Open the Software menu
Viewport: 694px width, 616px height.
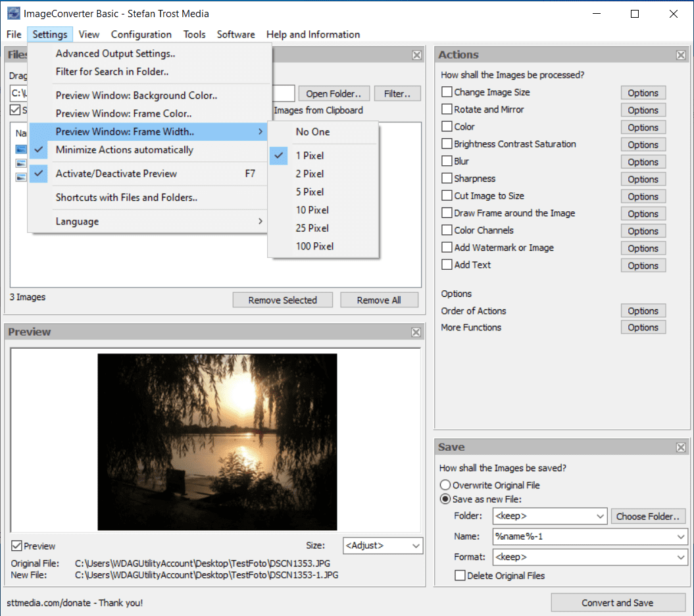[236, 34]
